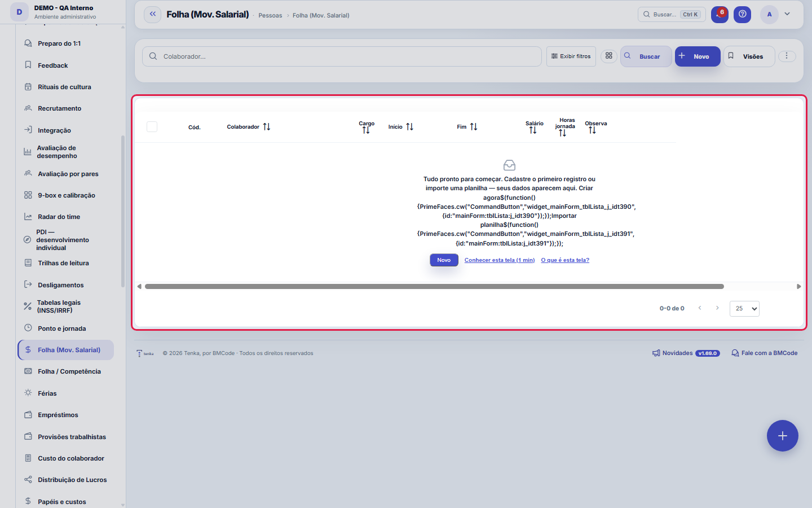Click Exibir filtros to show filters
The image size is (812, 508).
[x=571, y=56]
